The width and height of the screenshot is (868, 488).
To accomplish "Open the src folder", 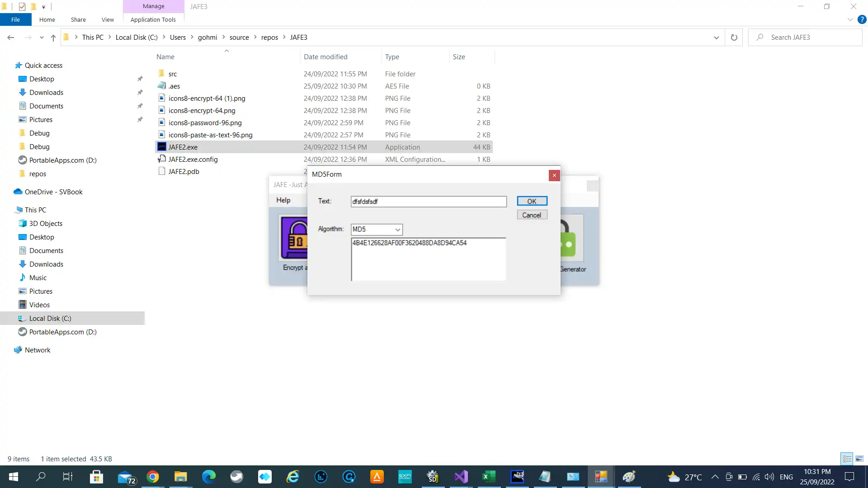I will tap(172, 74).
